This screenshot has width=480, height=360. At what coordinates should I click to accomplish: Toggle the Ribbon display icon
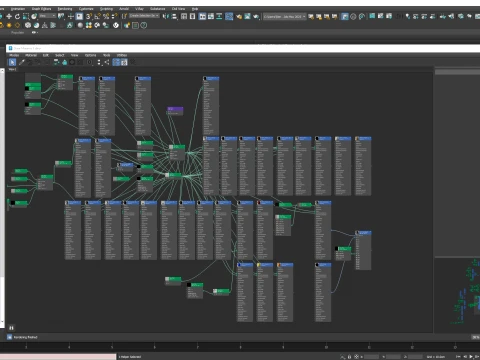[x=202, y=16]
